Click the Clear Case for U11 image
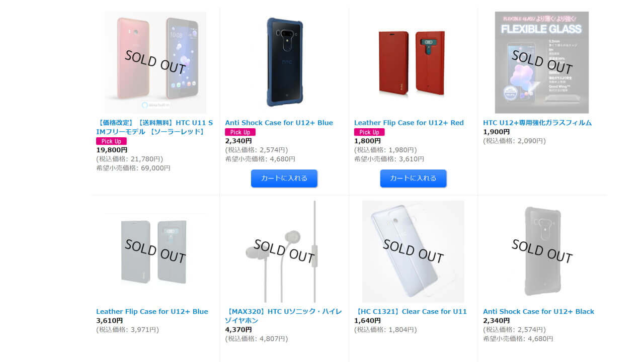This screenshot has height=362, width=644. coord(413,251)
